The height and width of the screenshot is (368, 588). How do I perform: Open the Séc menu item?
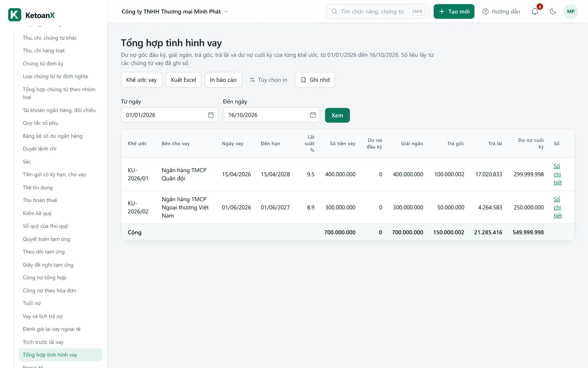27,162
